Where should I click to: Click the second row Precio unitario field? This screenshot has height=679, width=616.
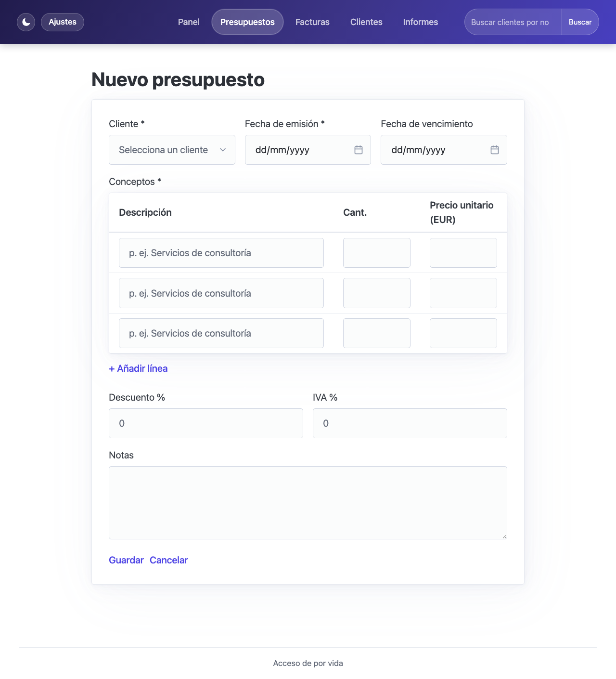click(x=463, y=293)
